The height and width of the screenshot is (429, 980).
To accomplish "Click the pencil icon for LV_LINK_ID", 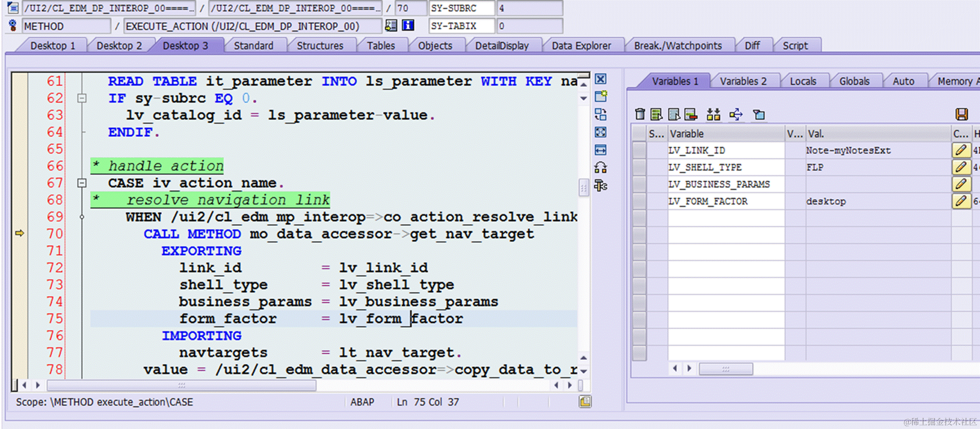I will 961,150.
